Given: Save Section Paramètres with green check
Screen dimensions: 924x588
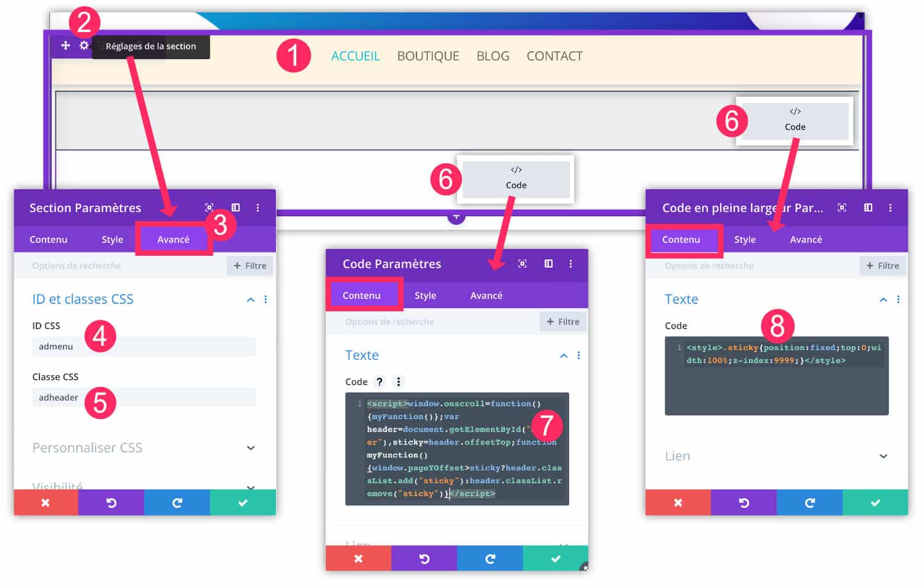Looking at the screenshot, I should [x=243, y=503].
